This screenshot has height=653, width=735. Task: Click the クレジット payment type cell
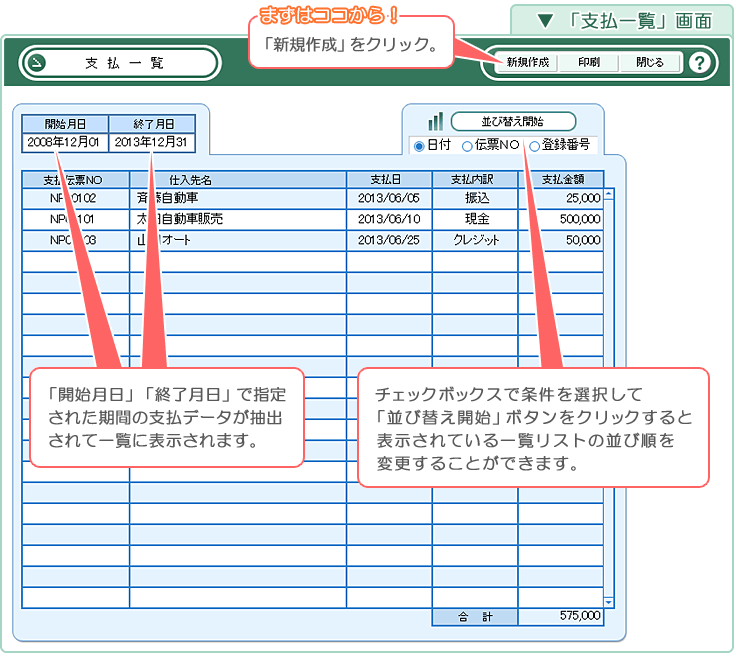coord(475,240)
